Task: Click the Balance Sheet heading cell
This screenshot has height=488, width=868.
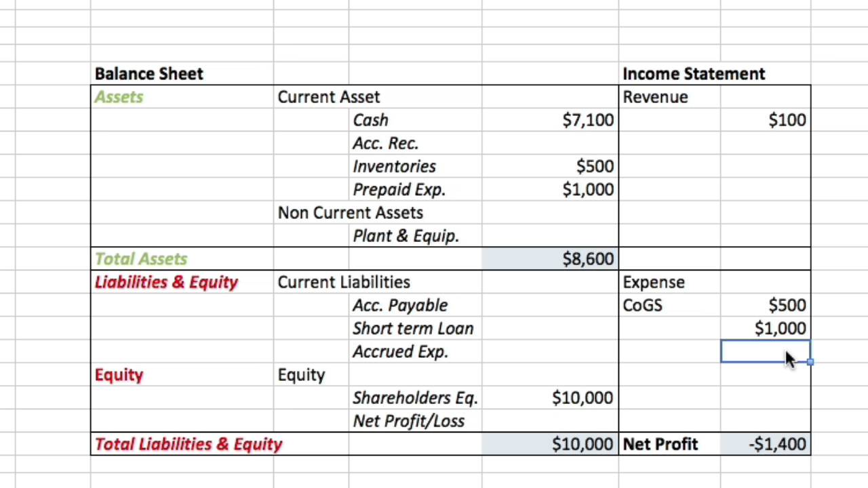Action: point(149,74)
